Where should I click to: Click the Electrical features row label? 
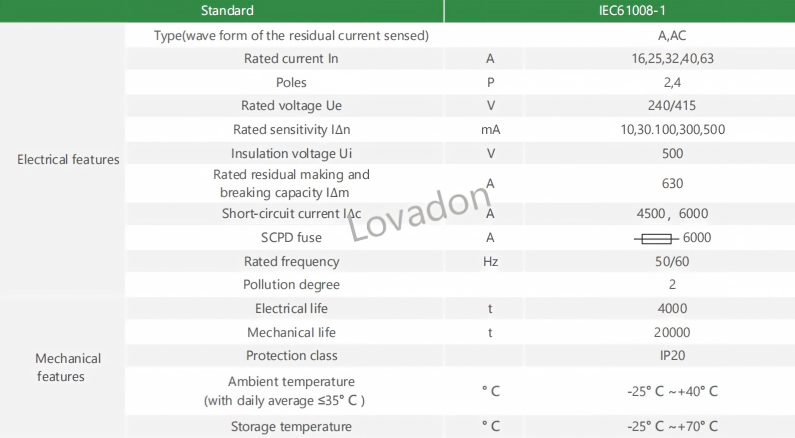(68, 160)
